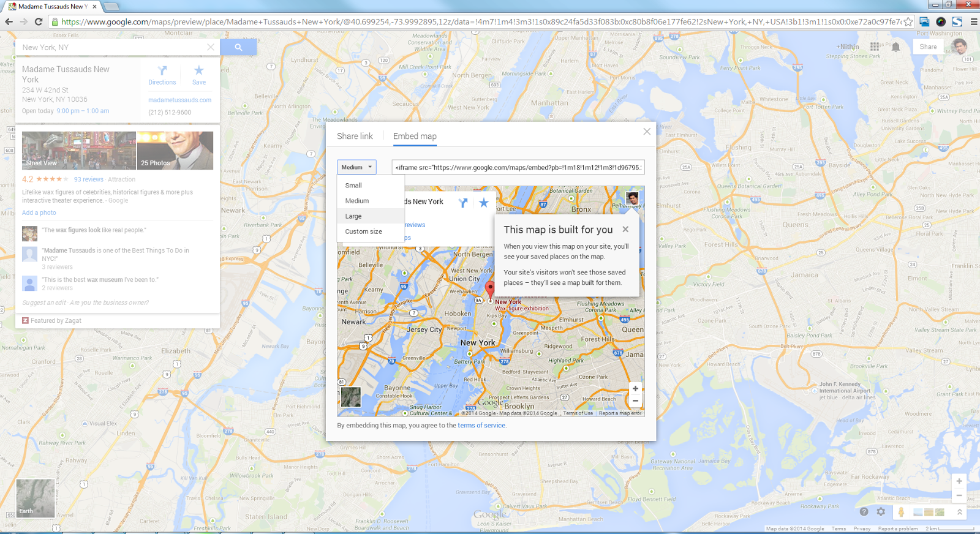Click the browser reload button

click(38, 21)
